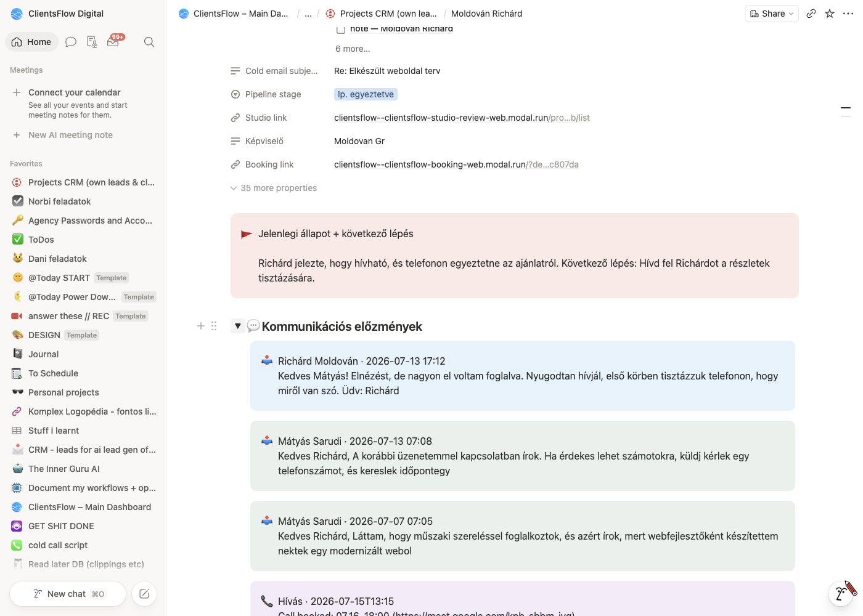Open the inbox with the 99+ badge
The height and width of the screenshot is (616, 863).
[113, 42]
